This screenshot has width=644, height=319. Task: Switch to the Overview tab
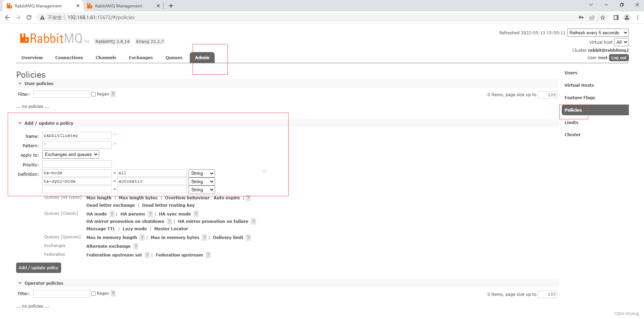coord(32,58)
